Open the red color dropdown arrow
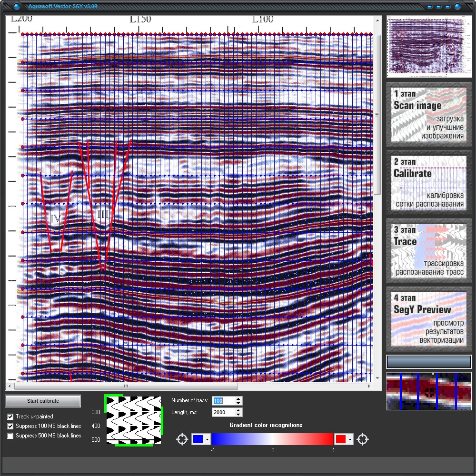This screenshot has width=476, height=476. (x=350, y=439)
